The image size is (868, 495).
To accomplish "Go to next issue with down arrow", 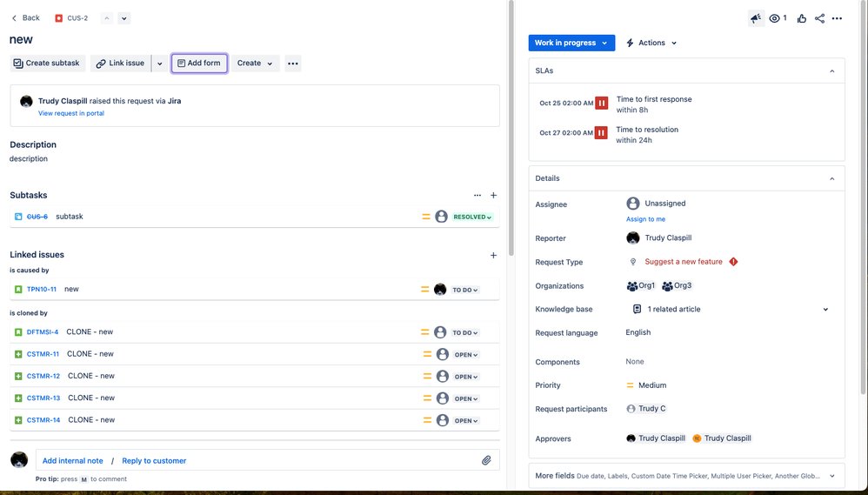I will tap(124, 18).
